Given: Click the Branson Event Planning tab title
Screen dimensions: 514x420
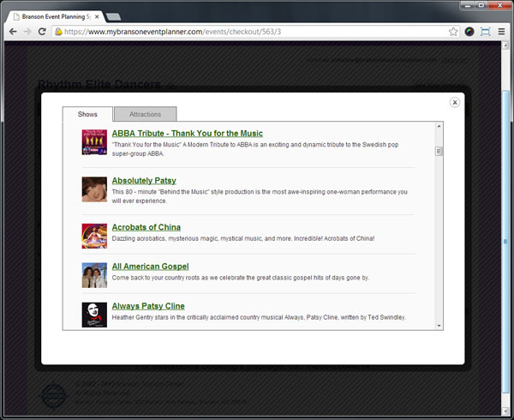Looking at the screenshot, I should 56,17.
